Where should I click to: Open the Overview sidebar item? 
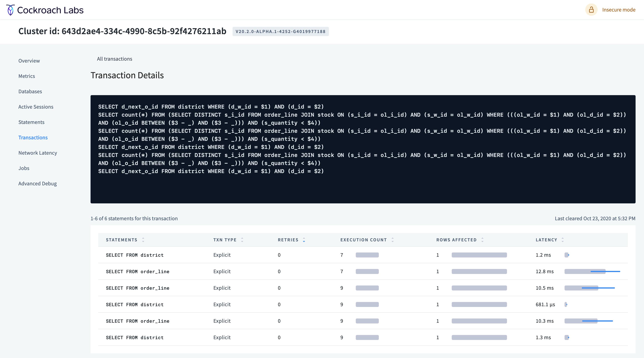(29, 61)
